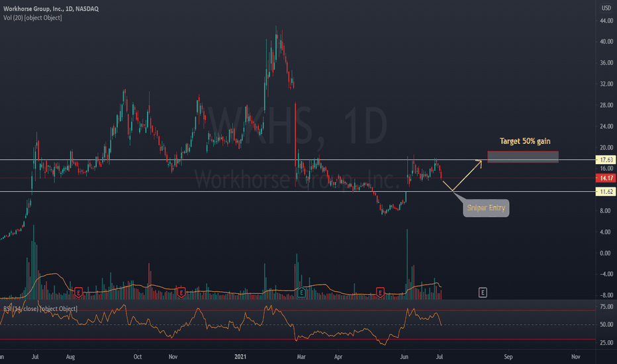Select the 11.62 price label
This screenshot has height=364, width=617.
[x=606, y=192]
